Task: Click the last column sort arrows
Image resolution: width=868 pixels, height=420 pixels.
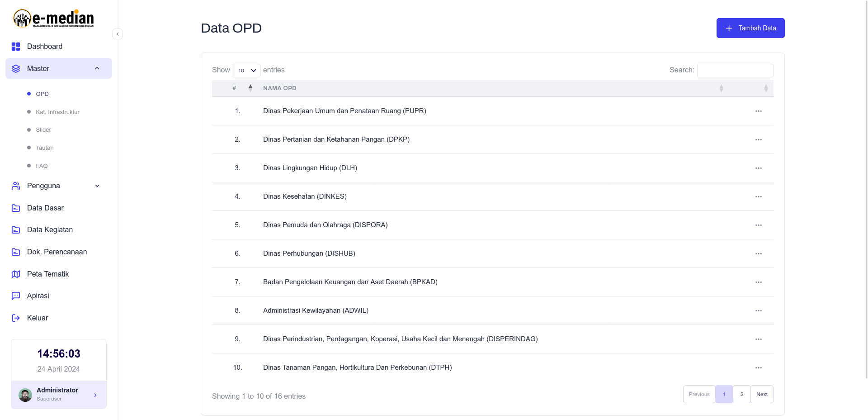Action: click(766, 88)
